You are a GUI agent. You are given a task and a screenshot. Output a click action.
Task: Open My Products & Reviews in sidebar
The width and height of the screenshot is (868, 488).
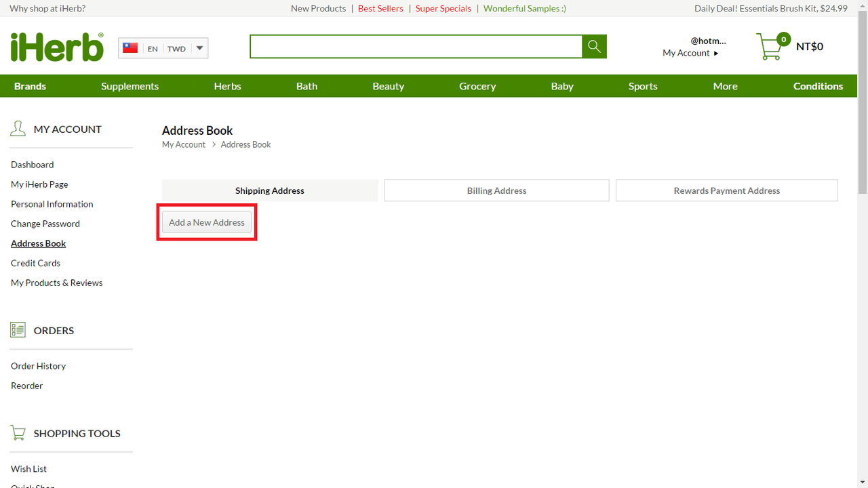click(57, 283)
